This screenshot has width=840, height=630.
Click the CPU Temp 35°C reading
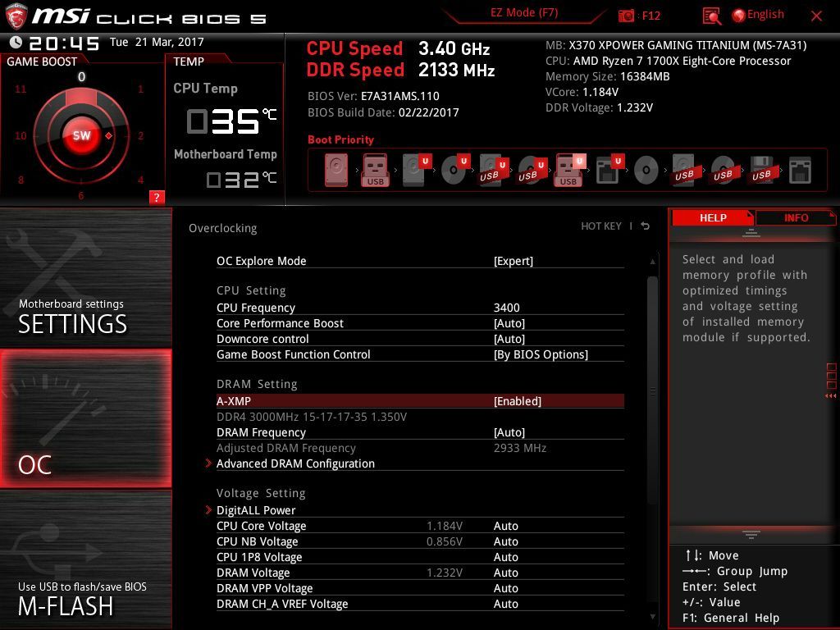(x=231, y=121)
